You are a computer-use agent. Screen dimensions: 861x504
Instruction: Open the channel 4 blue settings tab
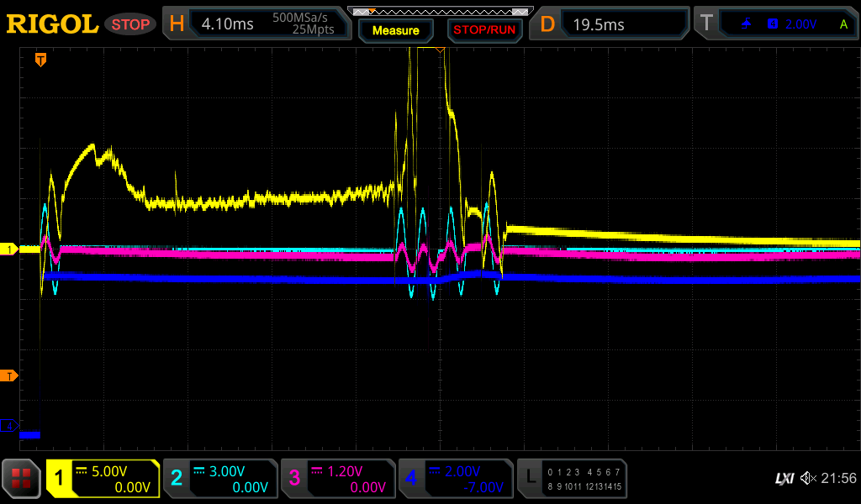(455, 479)
